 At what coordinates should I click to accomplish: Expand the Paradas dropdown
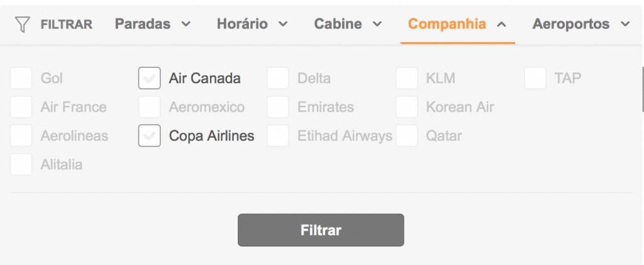point(153,24)
